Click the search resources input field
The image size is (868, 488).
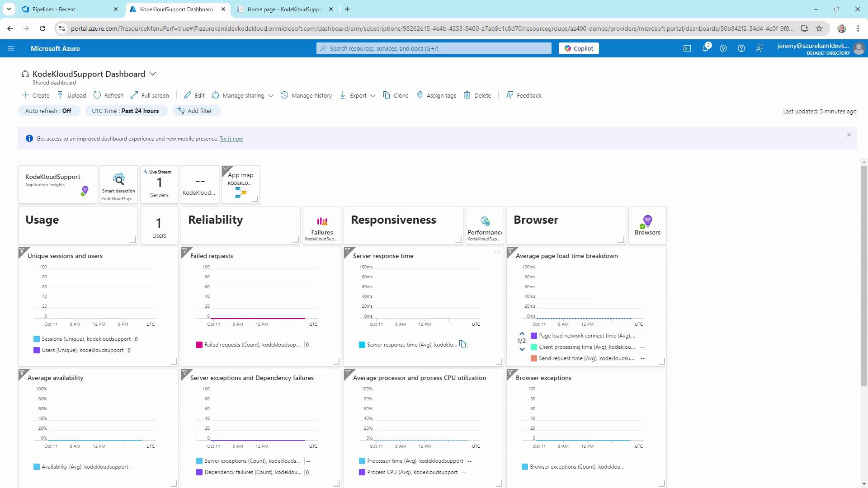(x=434, y=48)
